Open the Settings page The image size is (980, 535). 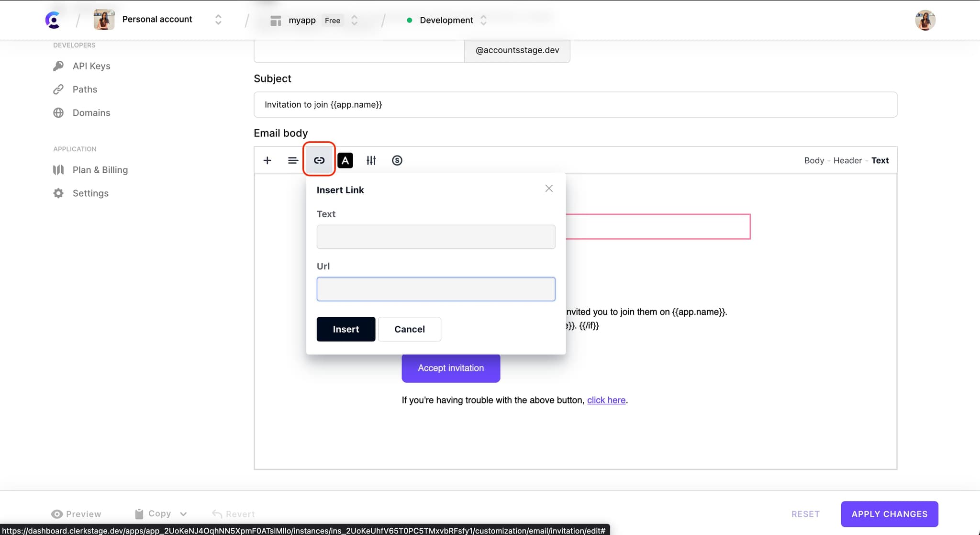(90, 193)
